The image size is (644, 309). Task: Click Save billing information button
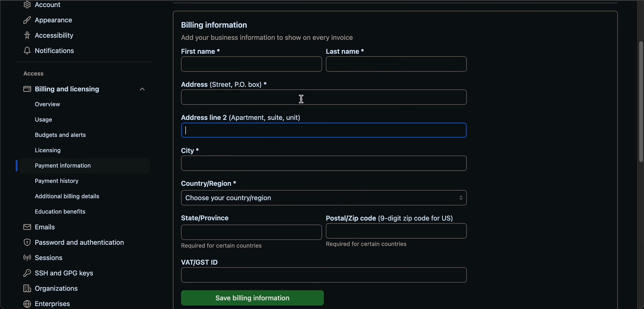tap(252, 298)
